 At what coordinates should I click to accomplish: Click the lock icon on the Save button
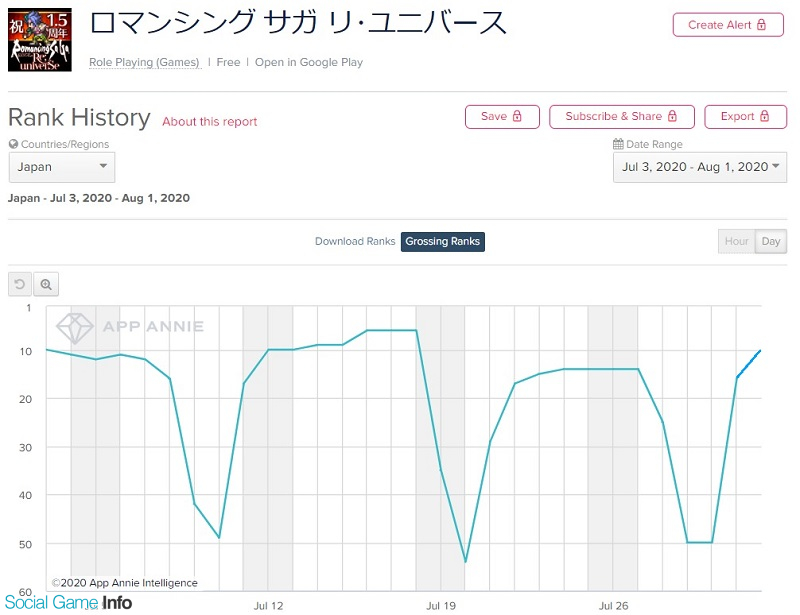517,116
